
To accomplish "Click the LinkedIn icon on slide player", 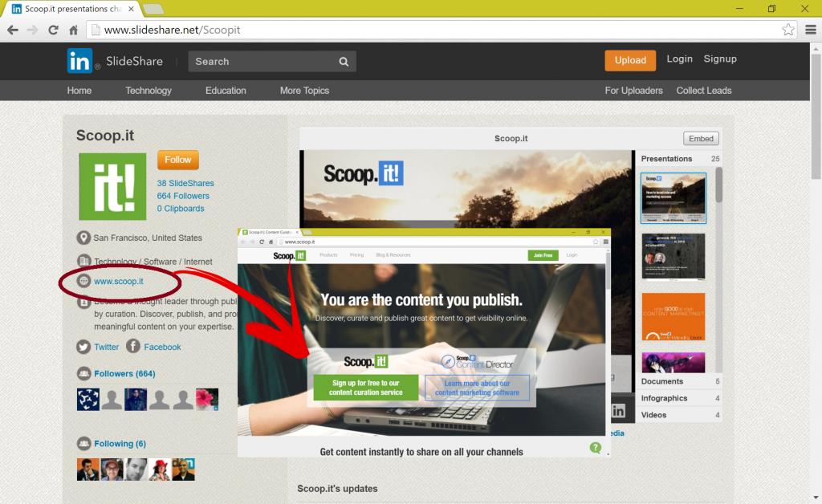I will click(x=619, y=411).
